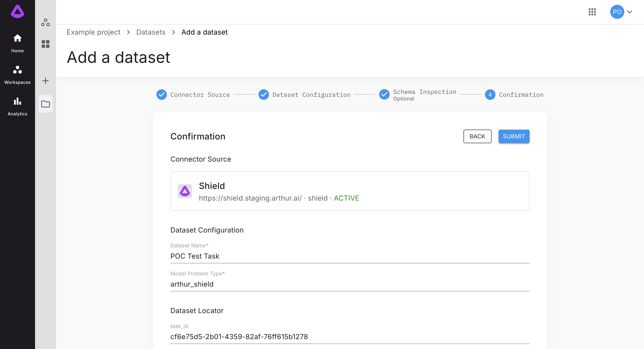Click the ACTIVE status text

[x=347, y=198]
